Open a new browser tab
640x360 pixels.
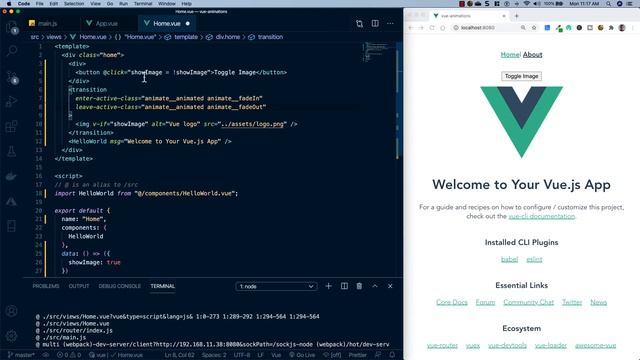click(516, 16)
